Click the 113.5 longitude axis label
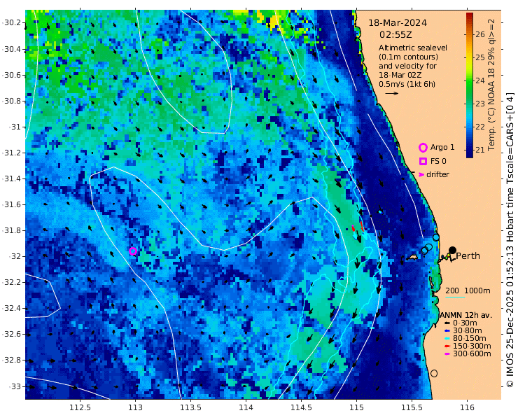The image size is (518, 420). coord(190,407)
